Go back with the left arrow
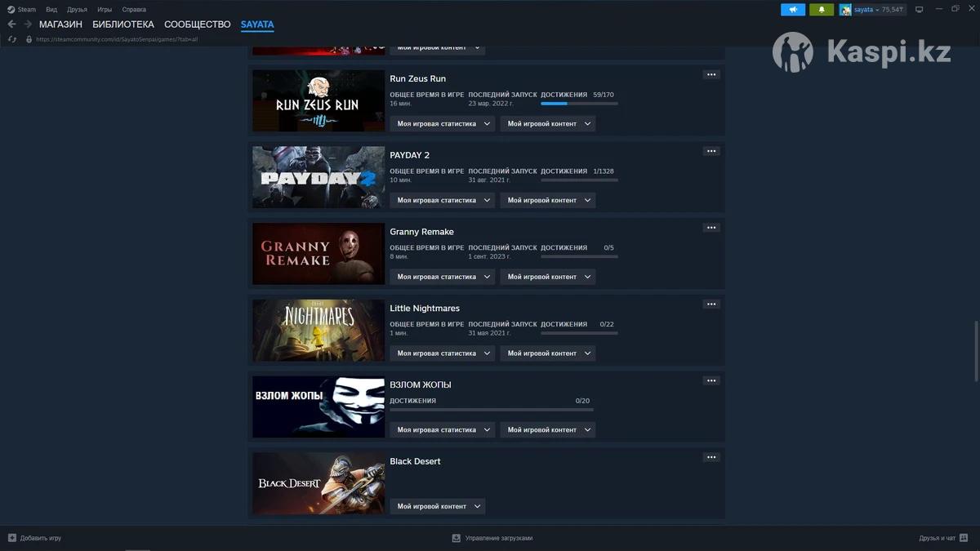The image size is (980, 551). tap(11, 24)
